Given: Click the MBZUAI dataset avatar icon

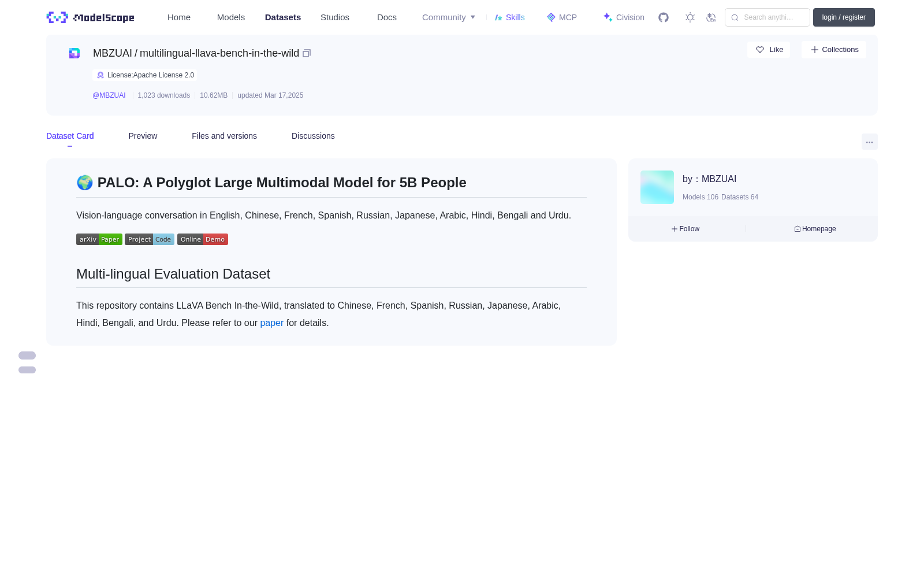Looking at the screenshot, I should tap(74, 53).
